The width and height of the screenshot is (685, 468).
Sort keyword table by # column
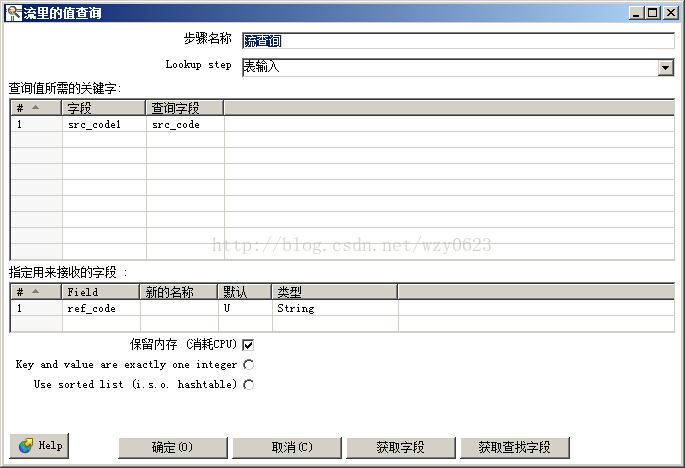click(x=36, y=107)
